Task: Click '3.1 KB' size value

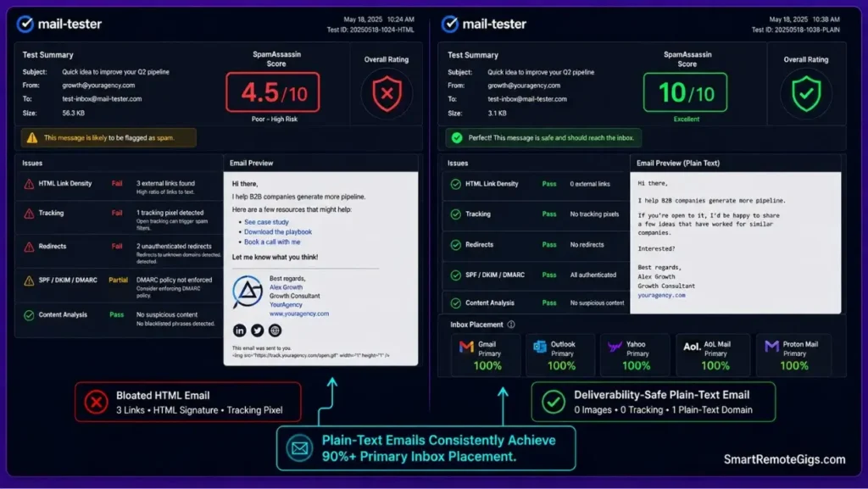Action: click(x=497, y=113)
